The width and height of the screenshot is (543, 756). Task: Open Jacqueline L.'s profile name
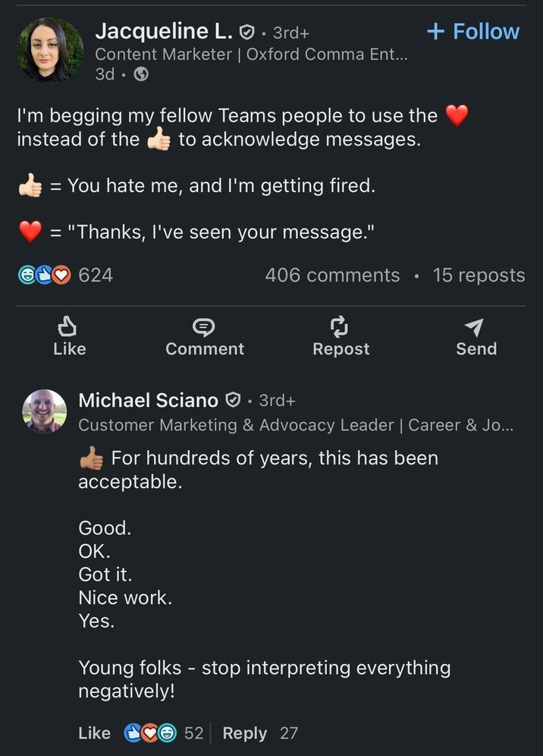click(x=162, y=31)
